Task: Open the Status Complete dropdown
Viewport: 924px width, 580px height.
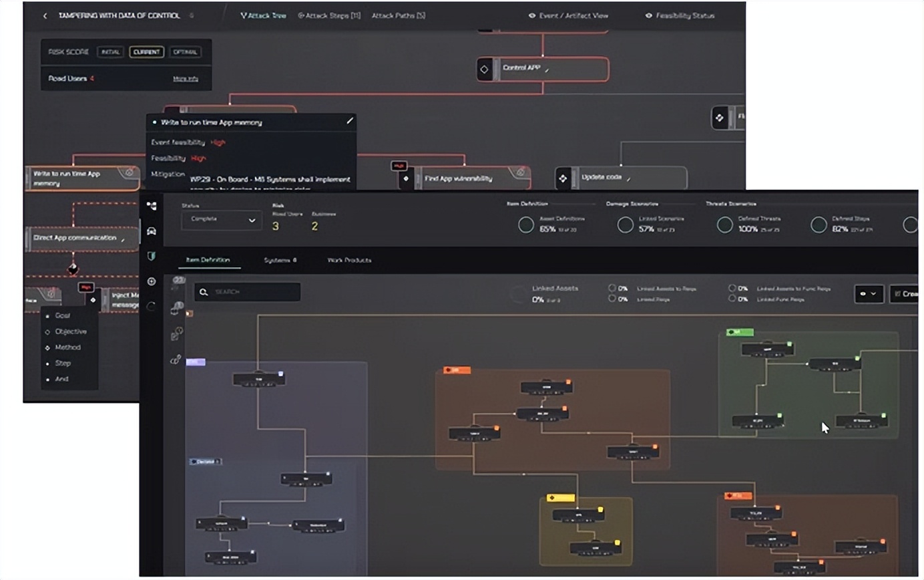Action: click(x=221, y=220)
